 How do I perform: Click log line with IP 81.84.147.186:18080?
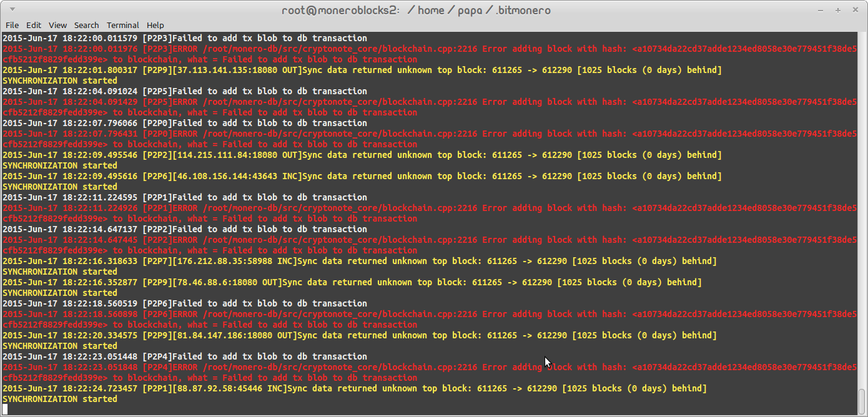point(360,335)
